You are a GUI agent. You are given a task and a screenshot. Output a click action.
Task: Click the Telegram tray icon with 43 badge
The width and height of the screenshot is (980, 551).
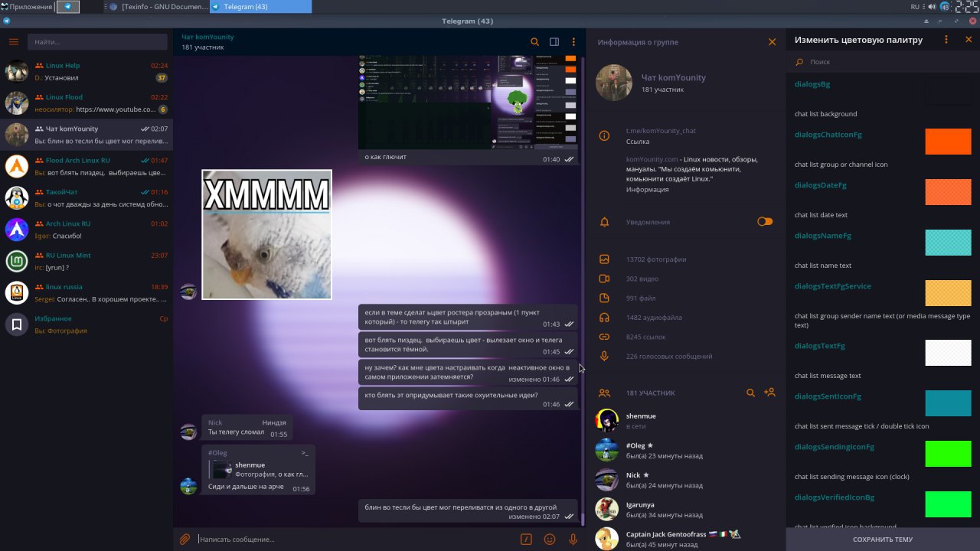945,6
